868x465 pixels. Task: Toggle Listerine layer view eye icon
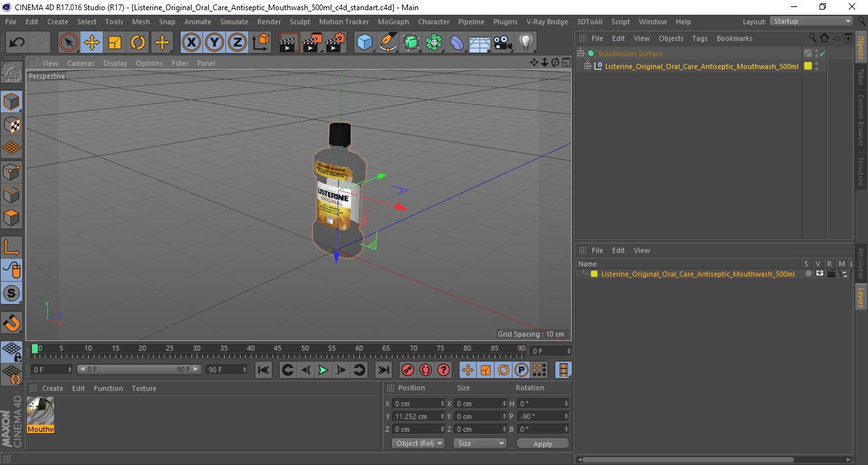(x=819, y=274)
